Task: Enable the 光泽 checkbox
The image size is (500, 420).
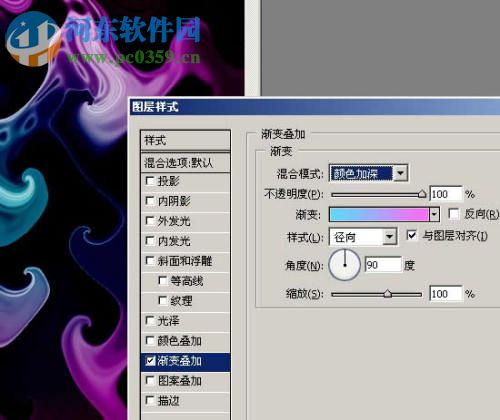Action: (x=150, y=321)
